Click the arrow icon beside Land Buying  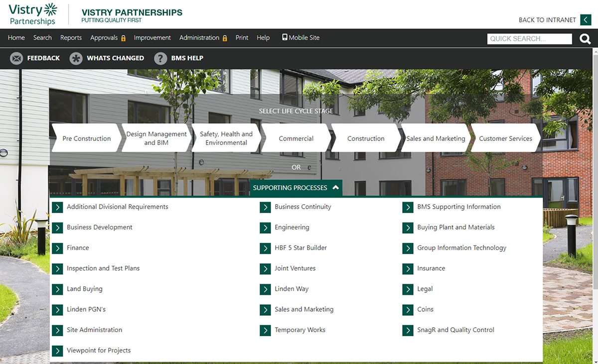[57, 289]
